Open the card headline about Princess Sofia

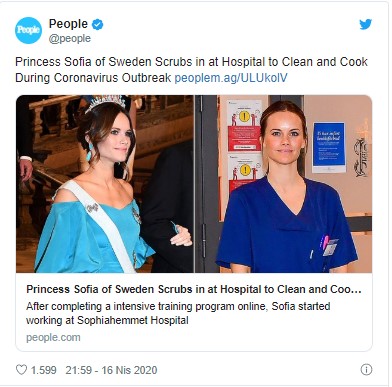click(194, 289)
